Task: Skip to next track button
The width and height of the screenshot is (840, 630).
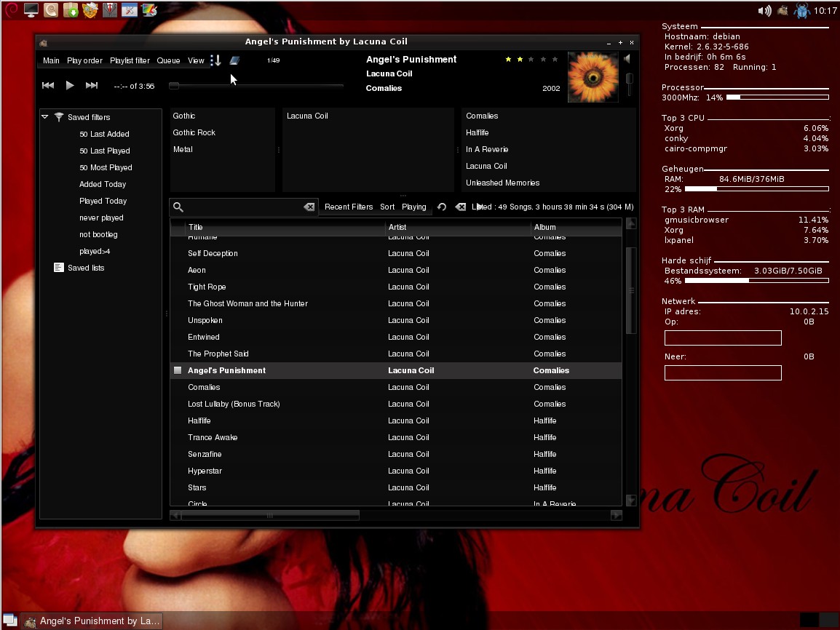Action: pos(92,86)
